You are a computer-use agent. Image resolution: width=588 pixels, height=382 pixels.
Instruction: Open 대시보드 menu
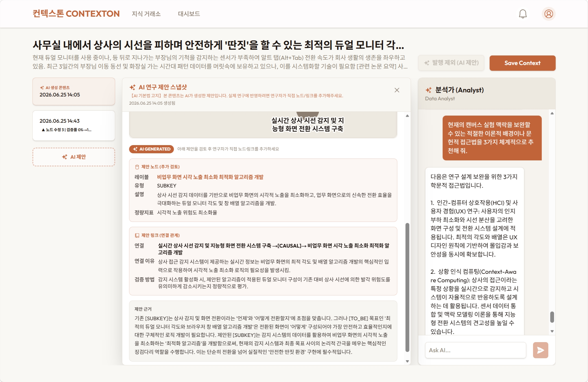point(189,14)
